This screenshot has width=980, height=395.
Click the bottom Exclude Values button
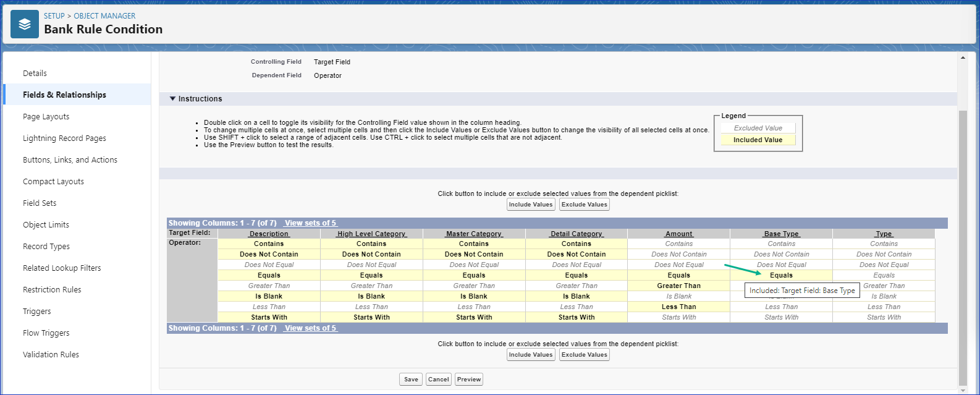[x=584, y=355]
